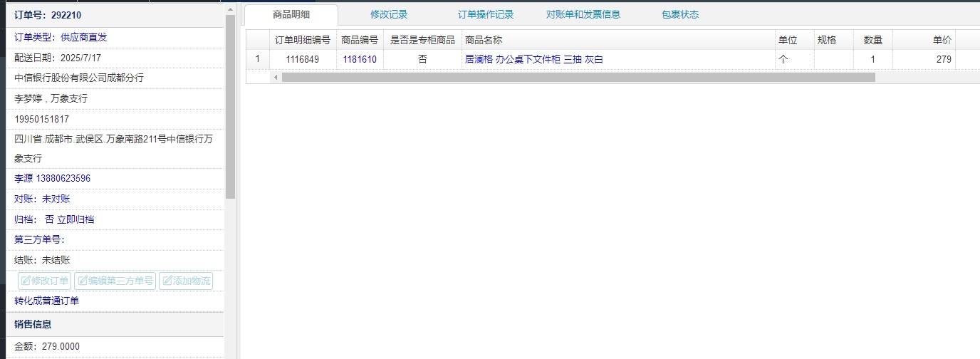980x359 pixels.
Task: Click the 中信银行股份有限公司成都分行 text
Action: pos(79,78)
